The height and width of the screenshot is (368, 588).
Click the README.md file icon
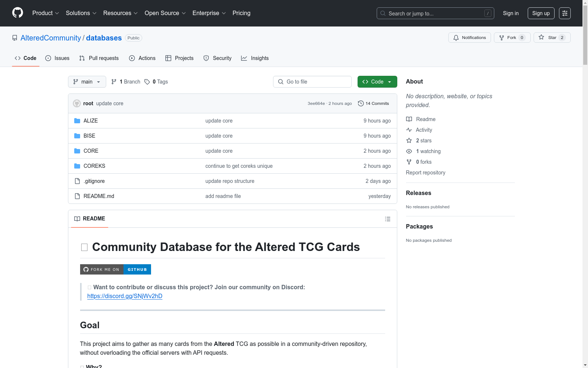click(77, 196)
